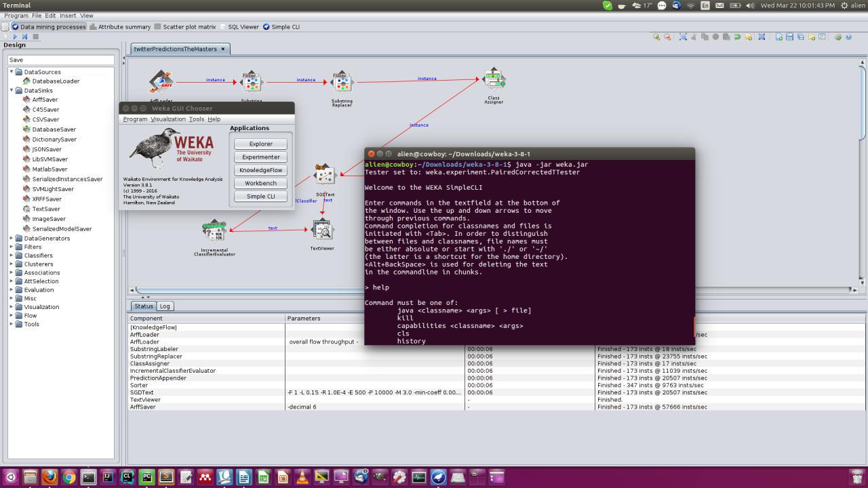
Task: Select the Class Assigner node
Action: click(494, 79)
